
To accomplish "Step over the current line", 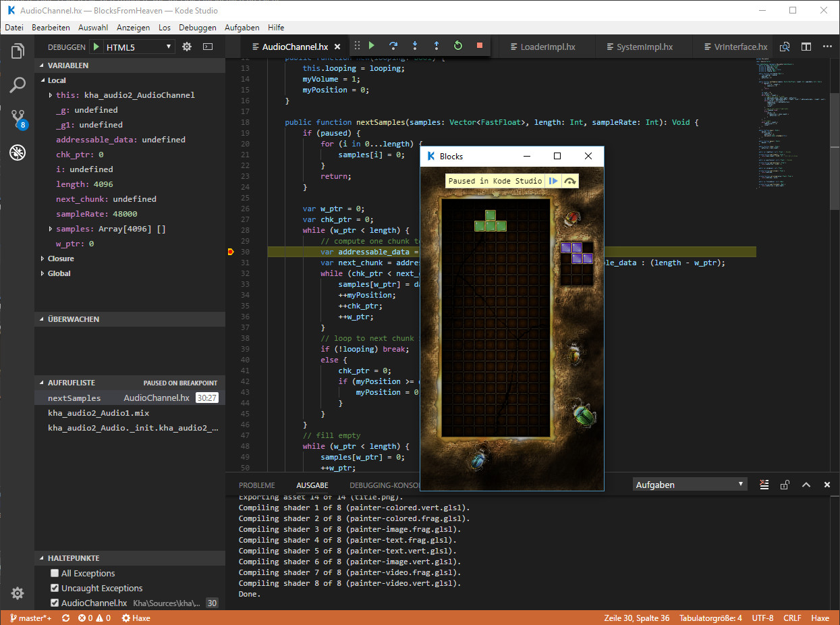I will pyautogui.click(x=393, y=46).
